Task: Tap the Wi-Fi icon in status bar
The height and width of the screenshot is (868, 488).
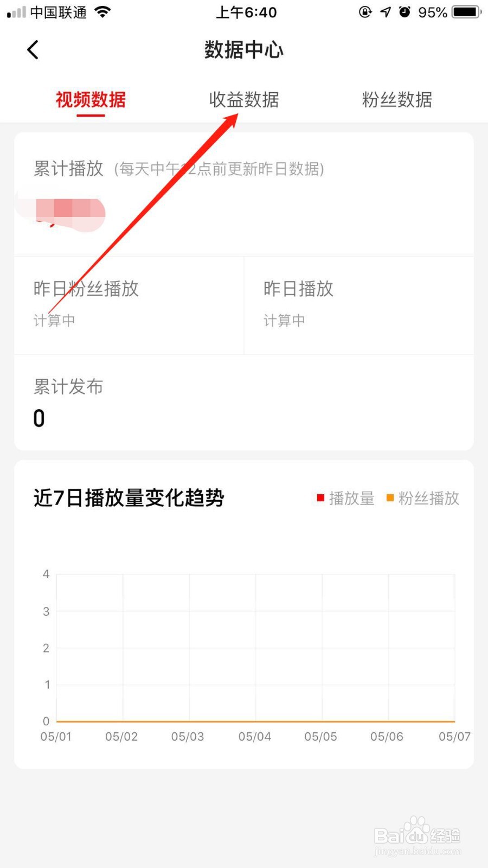Action: coord(102,12)
